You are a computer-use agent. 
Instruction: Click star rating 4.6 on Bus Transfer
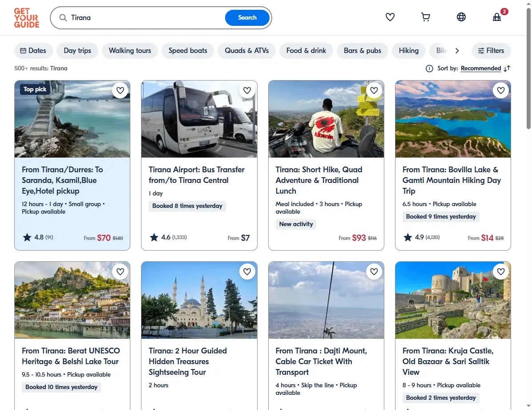[x=168, y=237]
